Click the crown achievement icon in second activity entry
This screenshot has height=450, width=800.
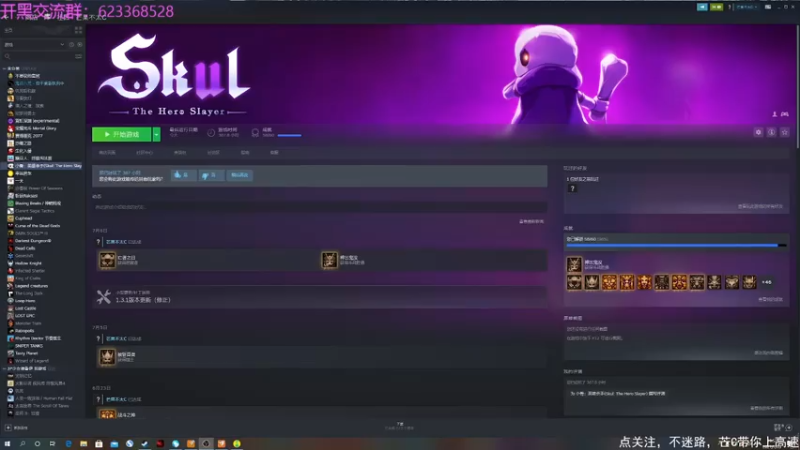pyautogui.click(x=107, y=357)
